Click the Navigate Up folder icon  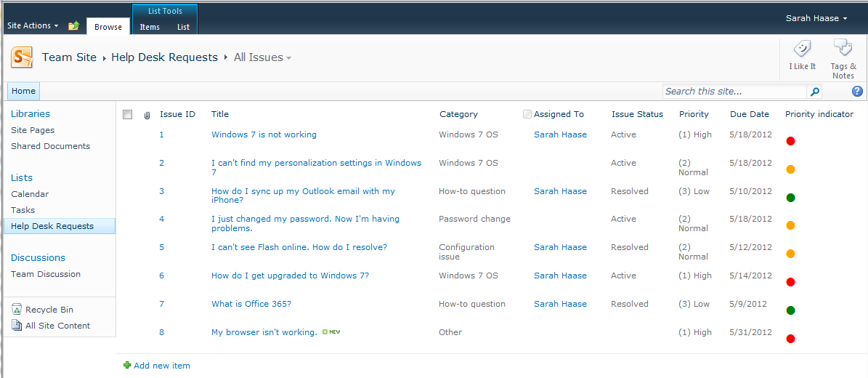pyautogui.click(x=73, y=26)
